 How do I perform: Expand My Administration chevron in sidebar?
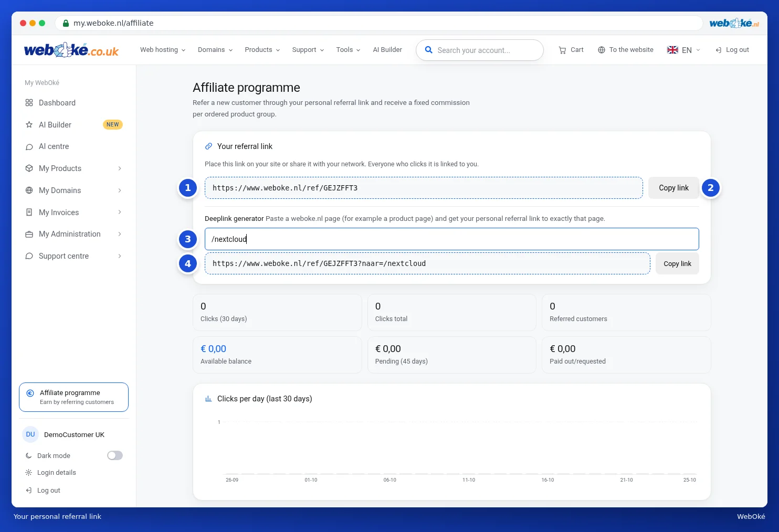pyautogui.click(x=120, y=234)
